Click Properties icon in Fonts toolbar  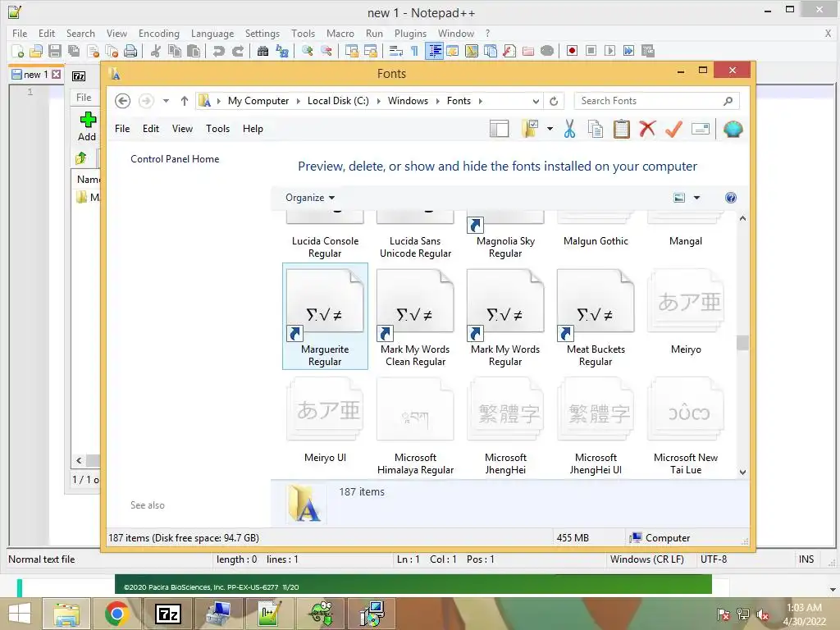tap(701, 129)
